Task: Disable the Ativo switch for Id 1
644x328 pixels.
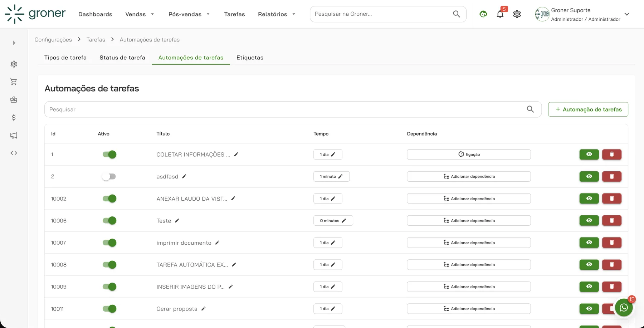Action: click(109, 155)
